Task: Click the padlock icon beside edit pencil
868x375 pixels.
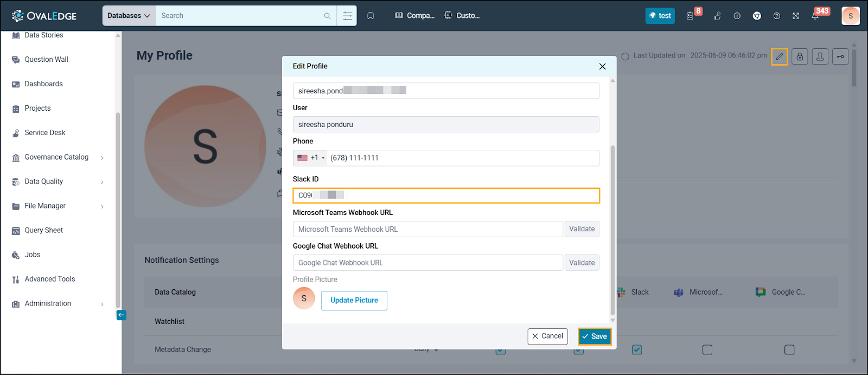Action: pyautogui.click(x=800, y=56)
